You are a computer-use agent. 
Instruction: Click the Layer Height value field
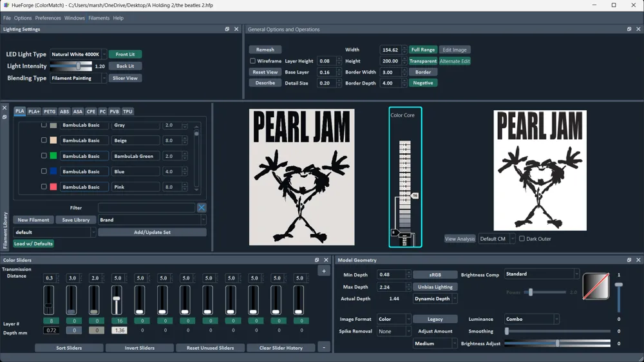pyautogui.click(x=327, y=61)
